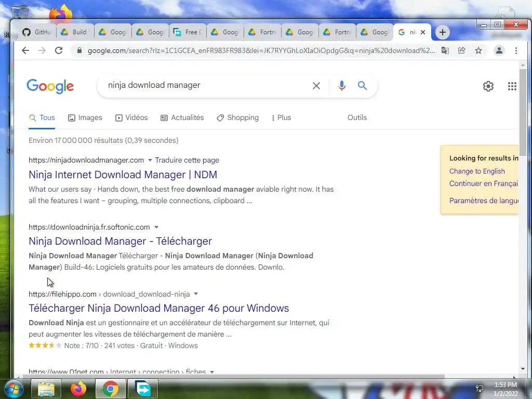Open Chrome's three-dot menu
Screen dimensions: 532x399
tap(516, 50)
